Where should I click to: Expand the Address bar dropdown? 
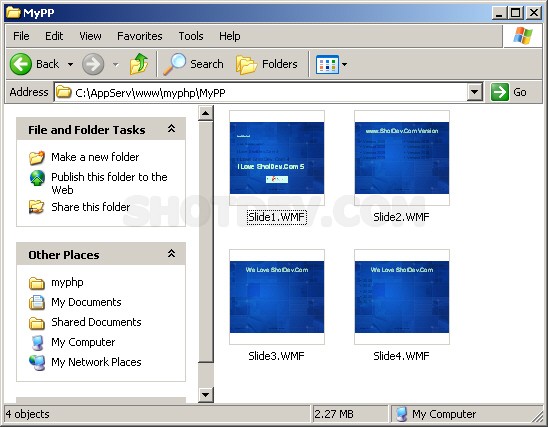[x=474, y=92]
